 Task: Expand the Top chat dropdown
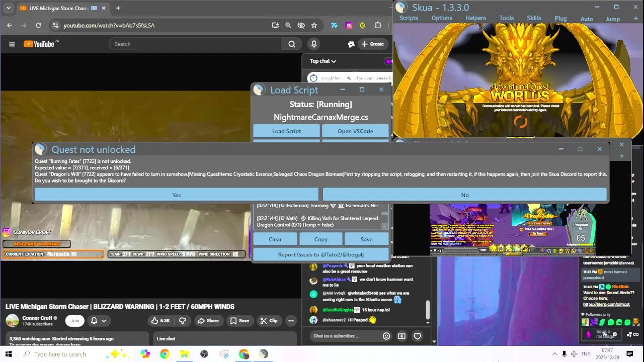[323, 61]
